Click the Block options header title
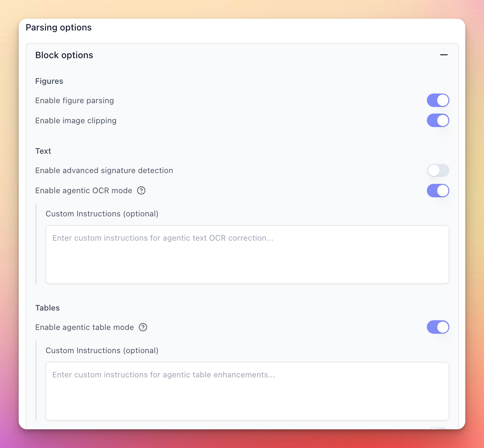 tap(64, 55)
